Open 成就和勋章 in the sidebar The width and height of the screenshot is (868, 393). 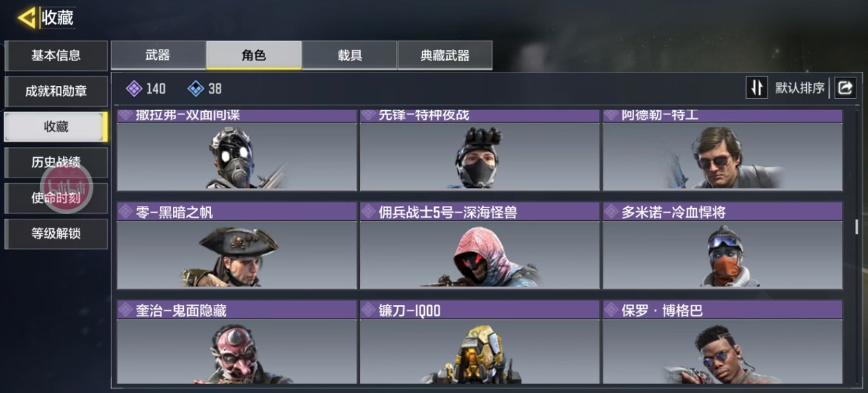pyautogui.click(x=56, y=91)
